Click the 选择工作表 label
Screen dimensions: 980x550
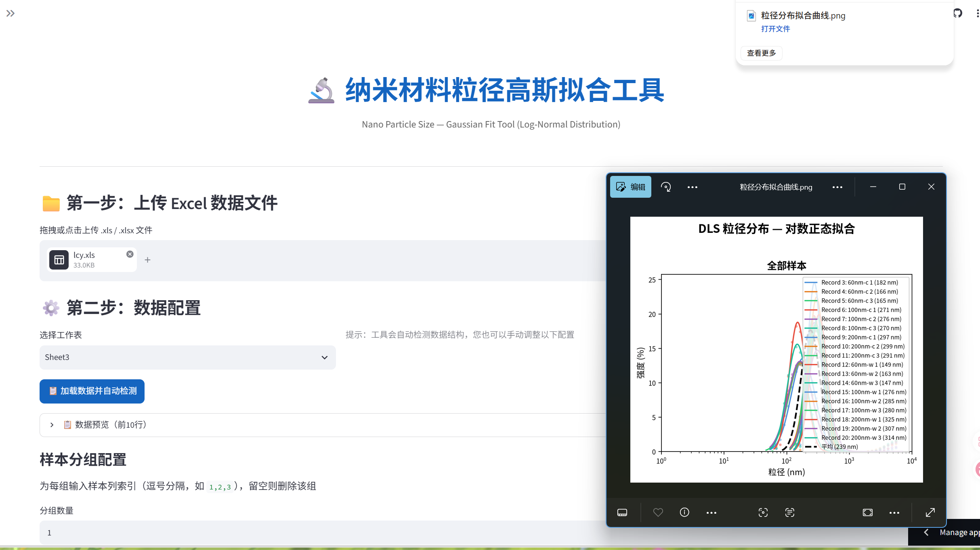click(x=61, y=335)
